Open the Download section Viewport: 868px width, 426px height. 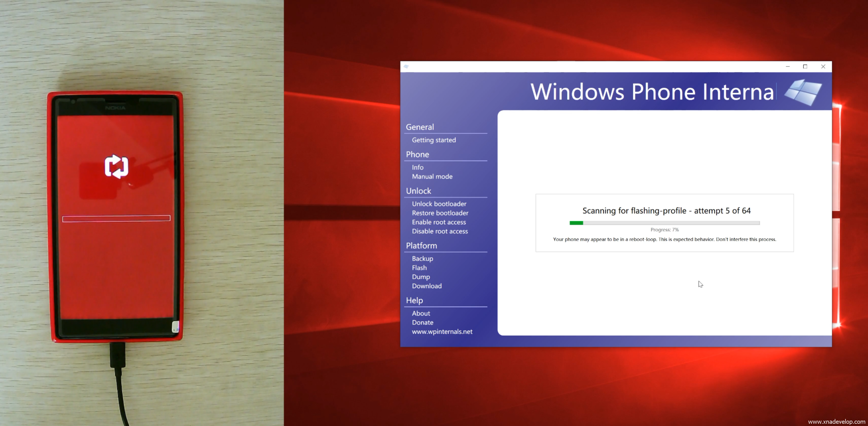[427, 286]
